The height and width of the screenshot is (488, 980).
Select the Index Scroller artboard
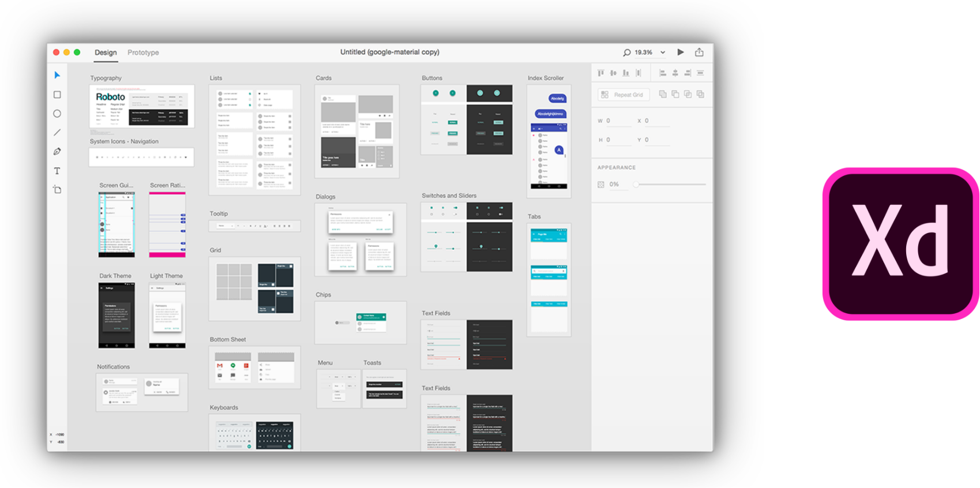pos(549,141)
